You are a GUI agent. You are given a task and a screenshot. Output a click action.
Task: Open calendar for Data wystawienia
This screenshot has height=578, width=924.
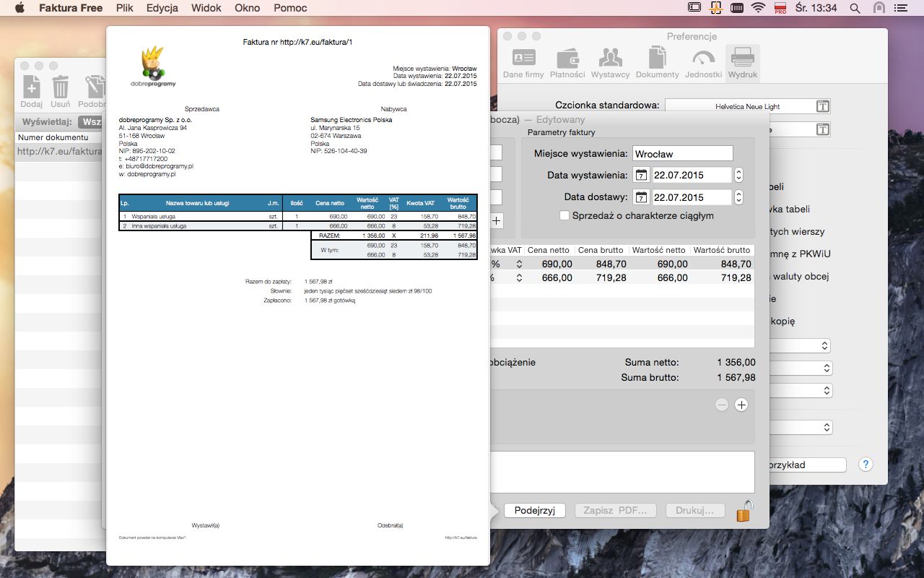(641, 175)
